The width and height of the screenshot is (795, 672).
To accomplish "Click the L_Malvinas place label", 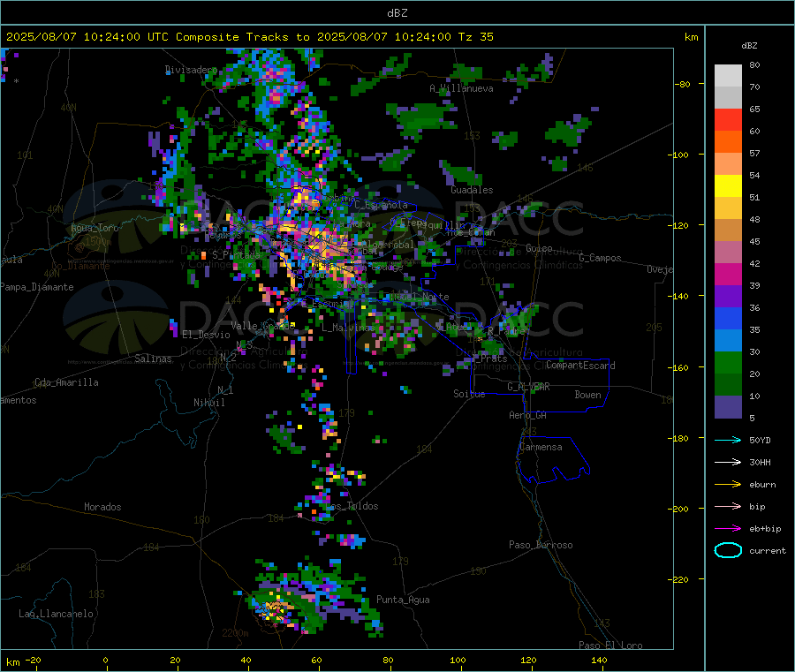I will (348, 328).
